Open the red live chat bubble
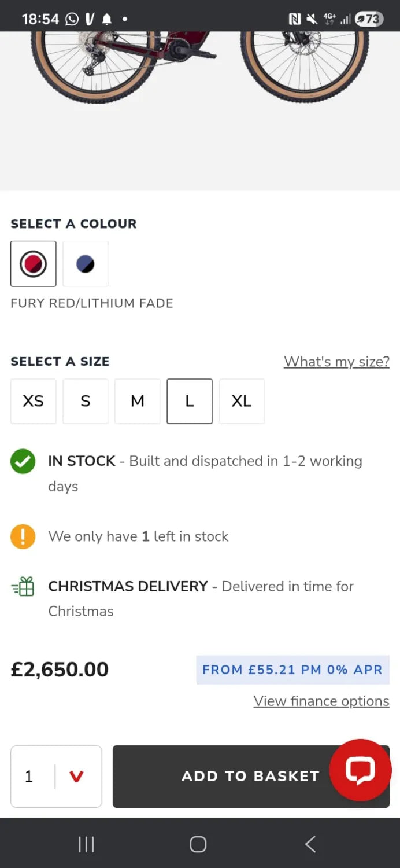400x868 pixels. coord(360,770)
